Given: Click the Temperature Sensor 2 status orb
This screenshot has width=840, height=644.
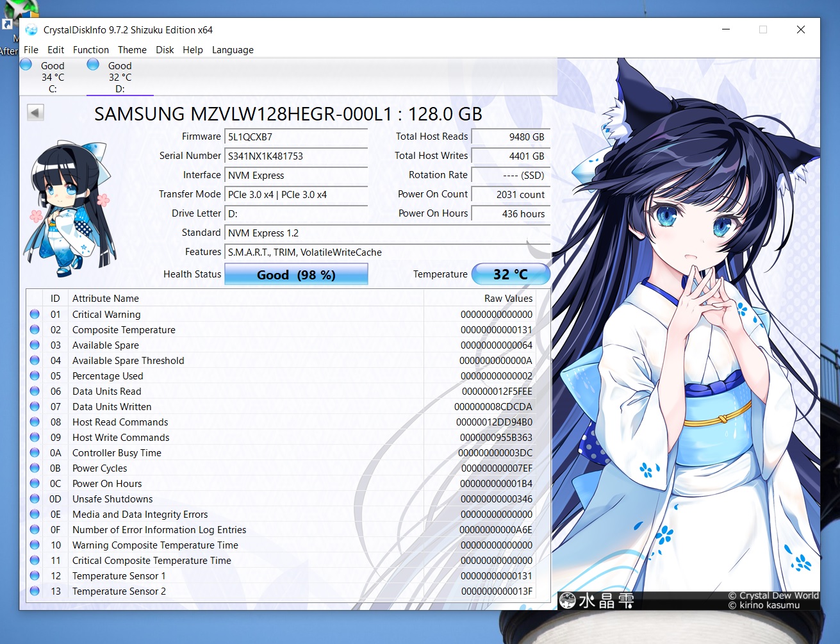Looking at the screenshot, I should pyautogui.click(x=35, y=591).
